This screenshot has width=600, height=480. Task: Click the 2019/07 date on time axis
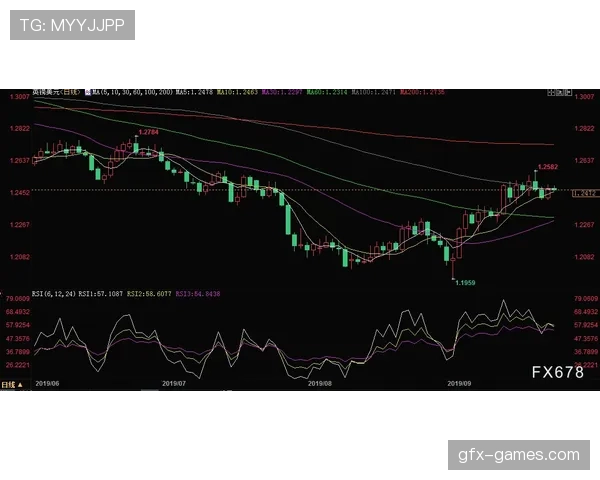tap(174, 383)
